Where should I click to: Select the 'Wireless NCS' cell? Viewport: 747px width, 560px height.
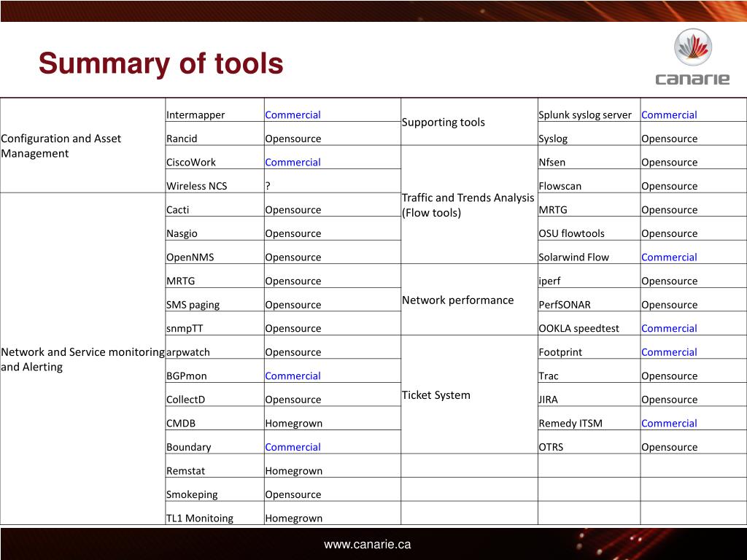(215, 181)
